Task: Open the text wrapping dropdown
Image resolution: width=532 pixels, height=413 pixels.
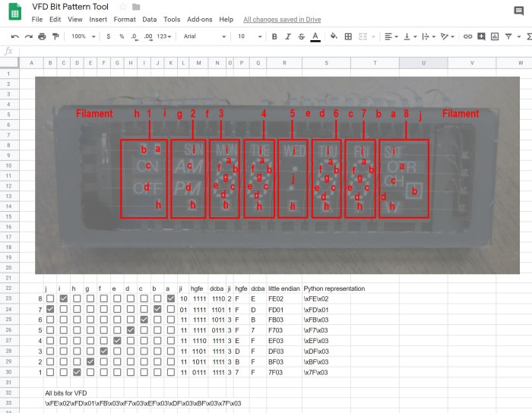Action: 429,36
